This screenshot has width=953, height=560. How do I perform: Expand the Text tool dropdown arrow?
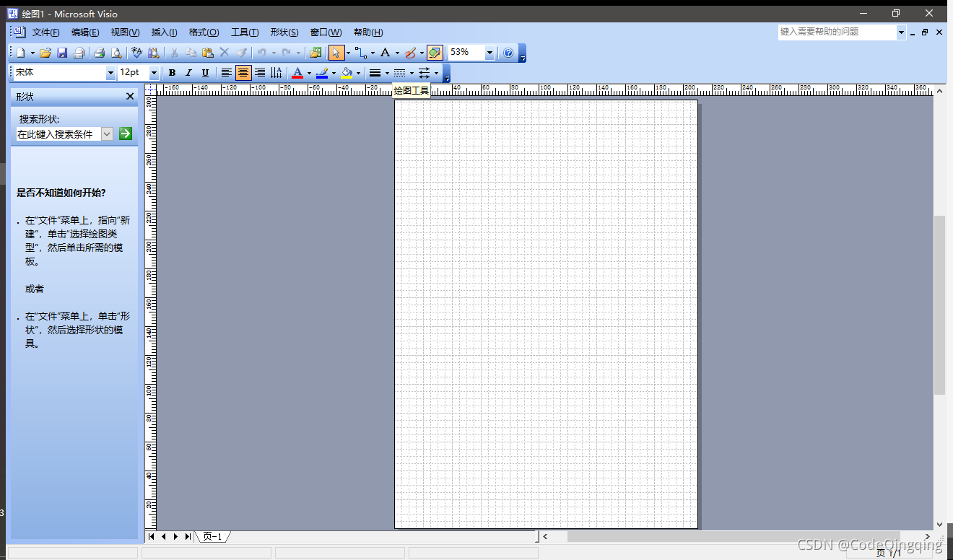point(397,53)
